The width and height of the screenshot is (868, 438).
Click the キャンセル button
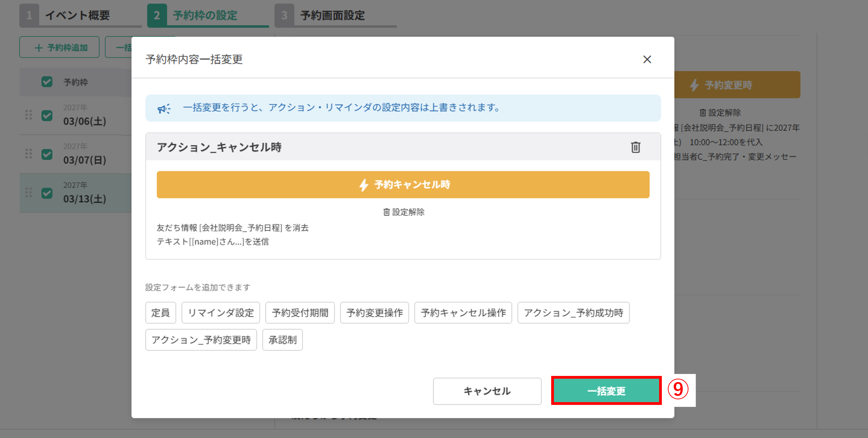click(x=487, y=391)
